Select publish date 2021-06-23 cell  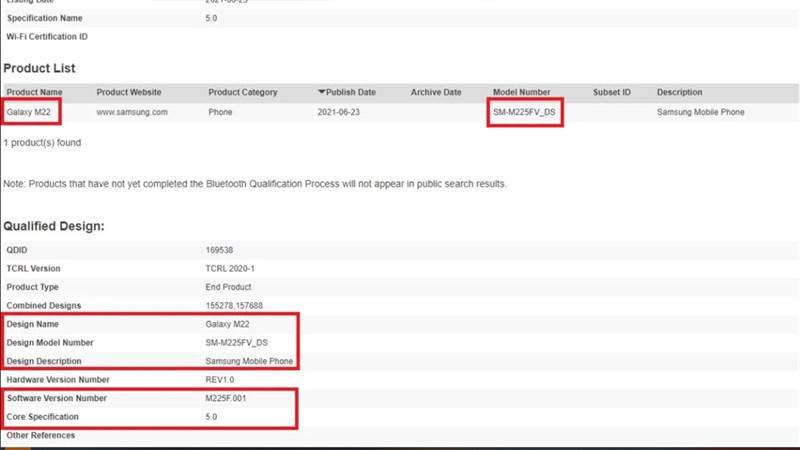tap(338, 112)
